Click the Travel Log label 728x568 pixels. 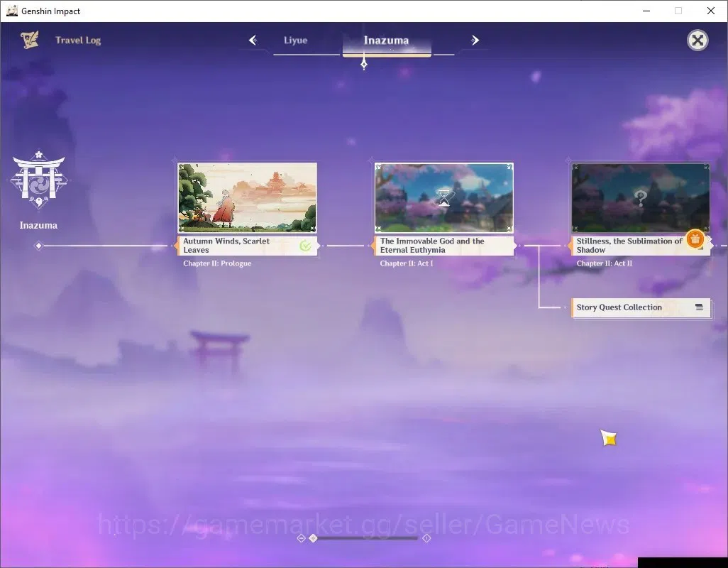78,40
